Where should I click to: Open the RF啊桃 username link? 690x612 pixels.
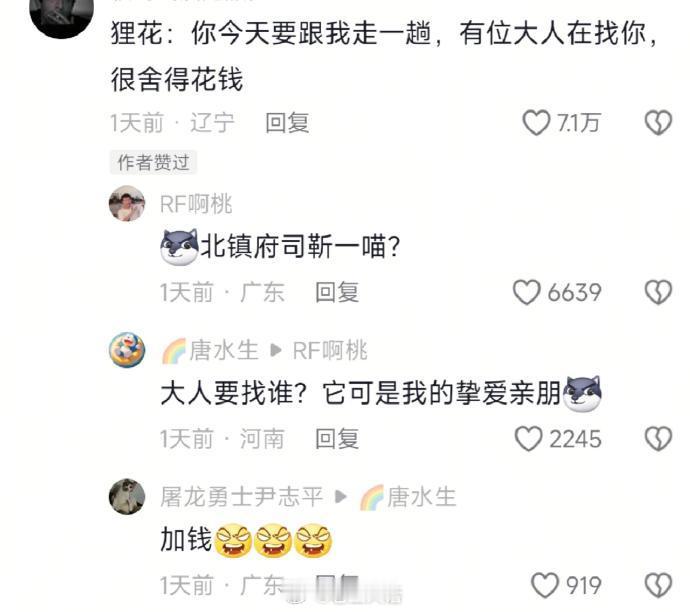196,204
